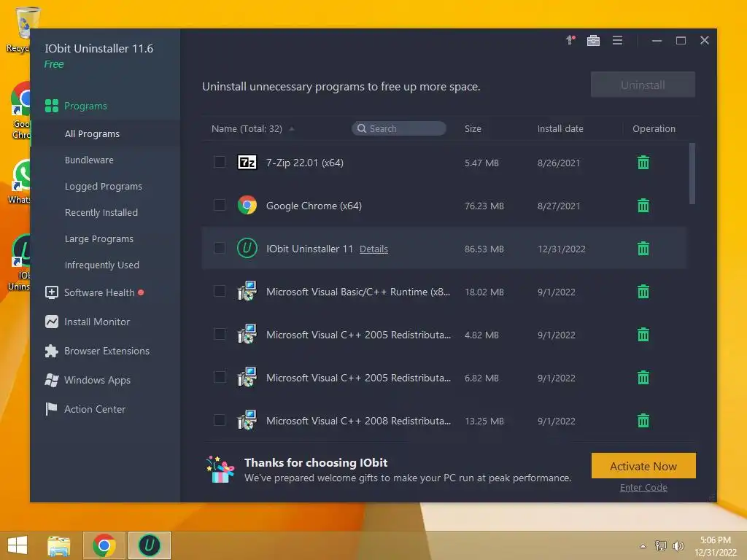Open the Bundleware section
747x560 pixels.
tap(89, 160)
